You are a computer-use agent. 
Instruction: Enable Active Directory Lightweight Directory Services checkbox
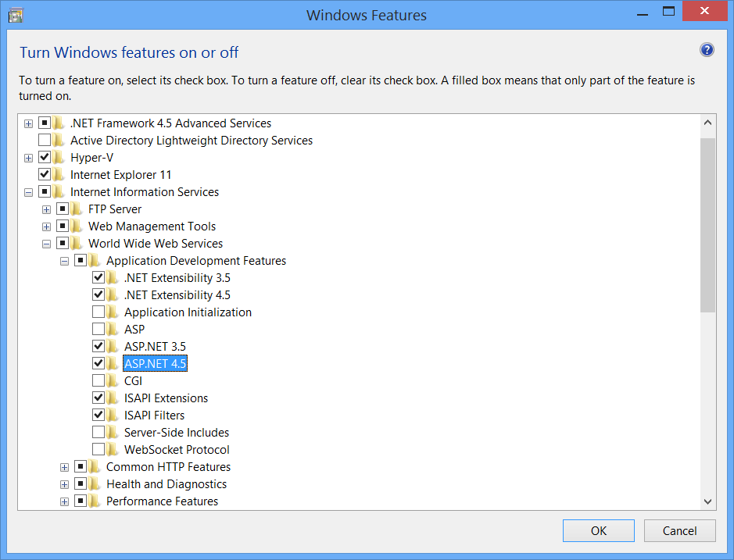(45, 140)
